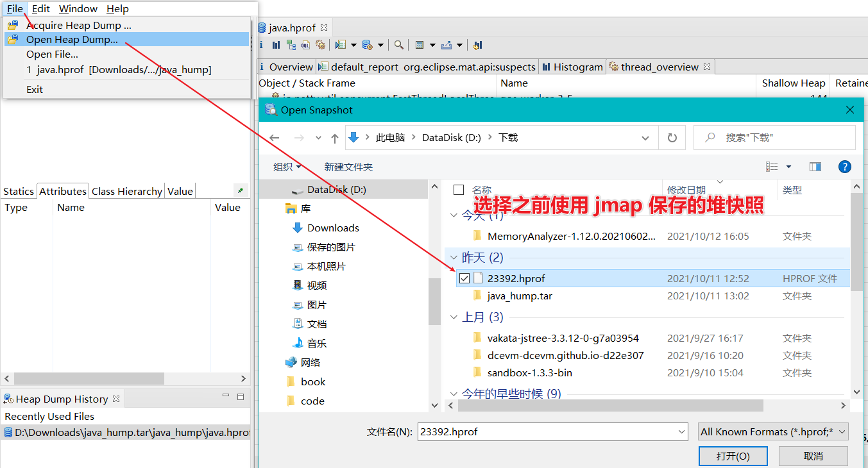Open the recent locations dropdown in dialog
The height and width of the screenshot is (468, 868).
318,138
